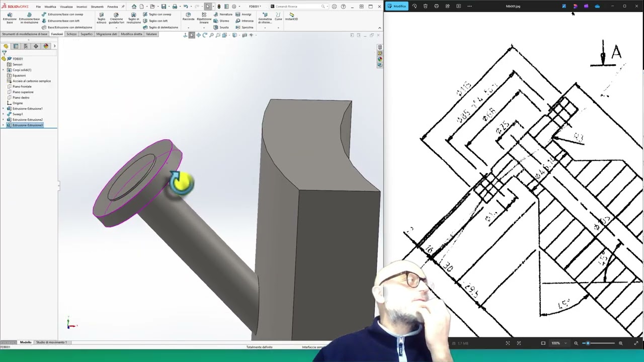Open Creazione guidata fori tool

pyautogui.click(x=116, y=19)
